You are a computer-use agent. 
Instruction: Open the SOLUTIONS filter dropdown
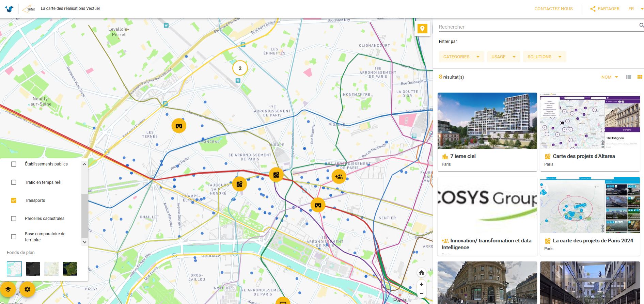[x=545, y=57]
